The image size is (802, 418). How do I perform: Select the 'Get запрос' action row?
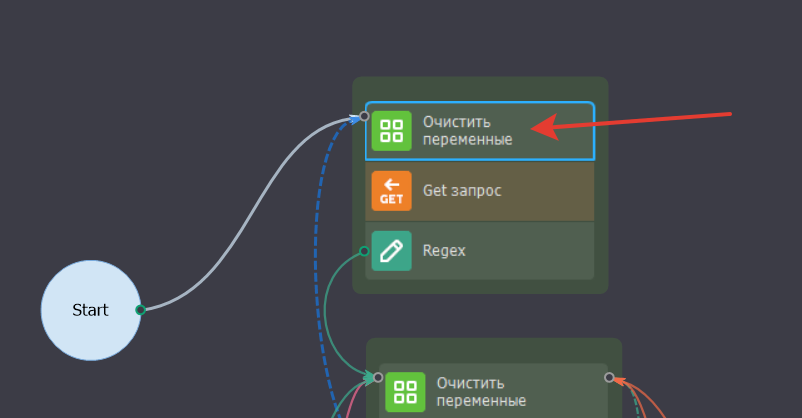[480, 191]
